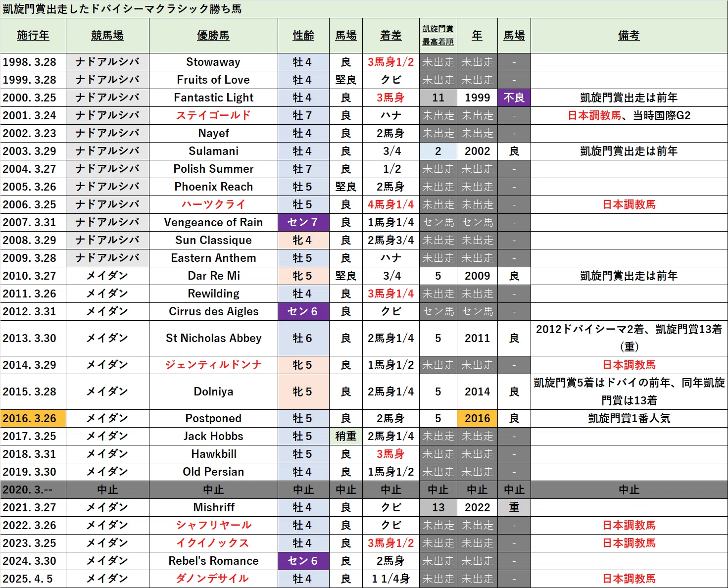Select the Dar Re Mi cell
This screenshot has width=728, height=588.
pyautogui.click(x=213, y=276)
